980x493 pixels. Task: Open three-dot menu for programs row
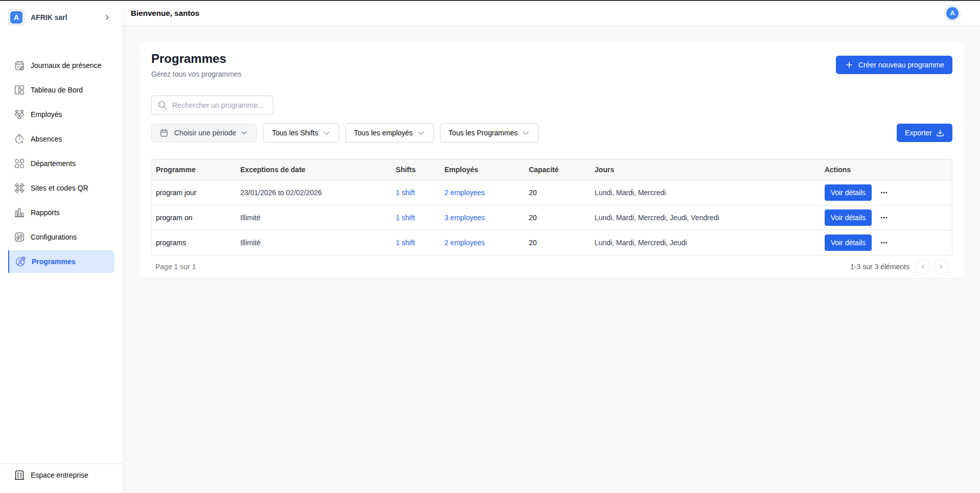[x=883, y=243]
